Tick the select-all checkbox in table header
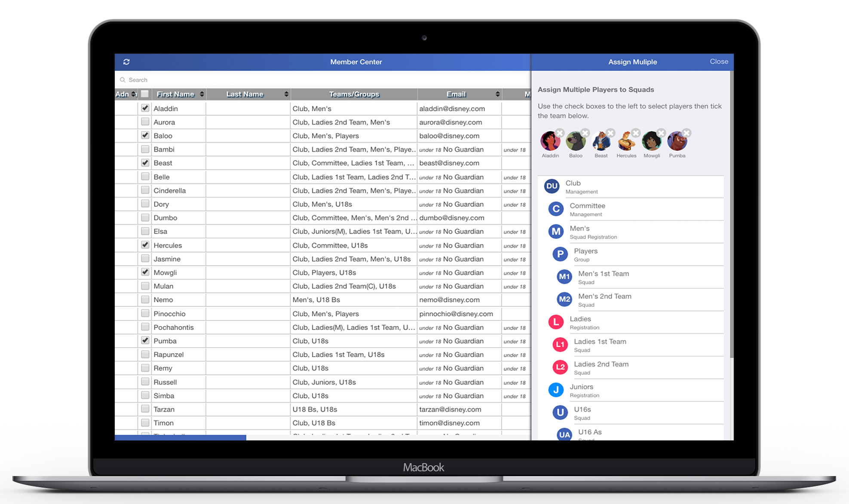 pyautogui.click(x=145, y=94)
